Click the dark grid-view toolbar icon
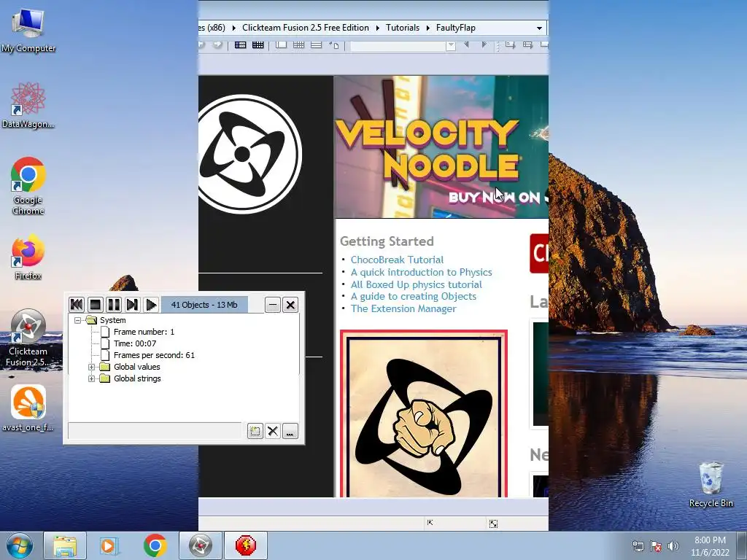 point(258,44)
